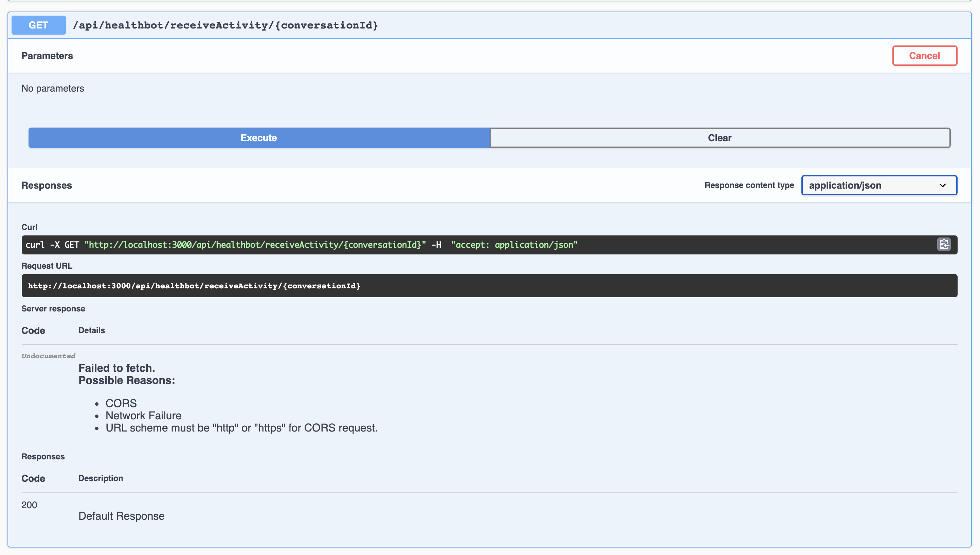The width and height of the screenshot is (980, 555).
Task: Collapse the receiveActivity endpoint path header
Action: [x=225, y=25]
